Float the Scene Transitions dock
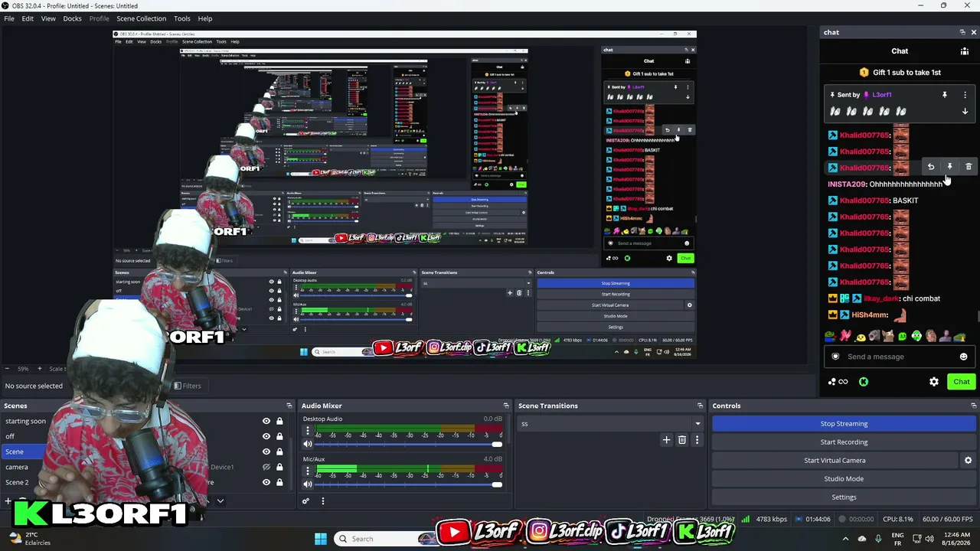The height and width of the screenshot is (551, 980). [700, 406]
